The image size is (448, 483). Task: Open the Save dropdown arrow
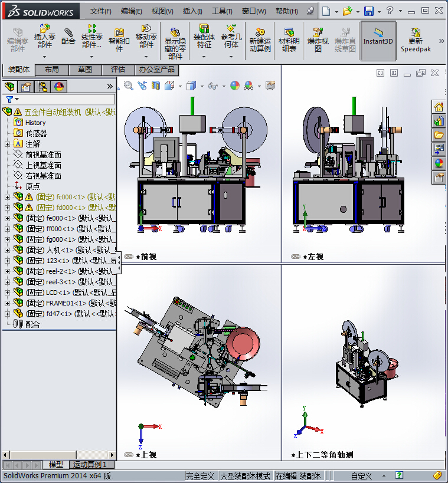[380, 12]
